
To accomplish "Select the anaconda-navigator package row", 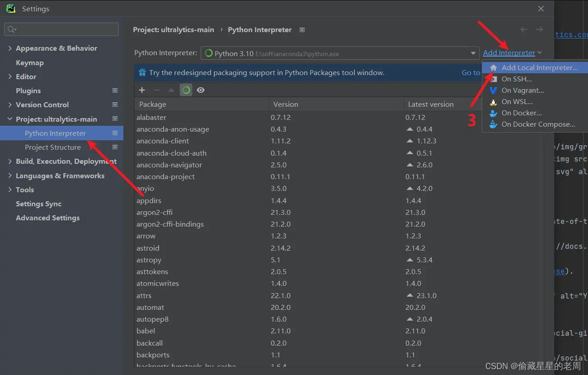I will coord(339,165).
